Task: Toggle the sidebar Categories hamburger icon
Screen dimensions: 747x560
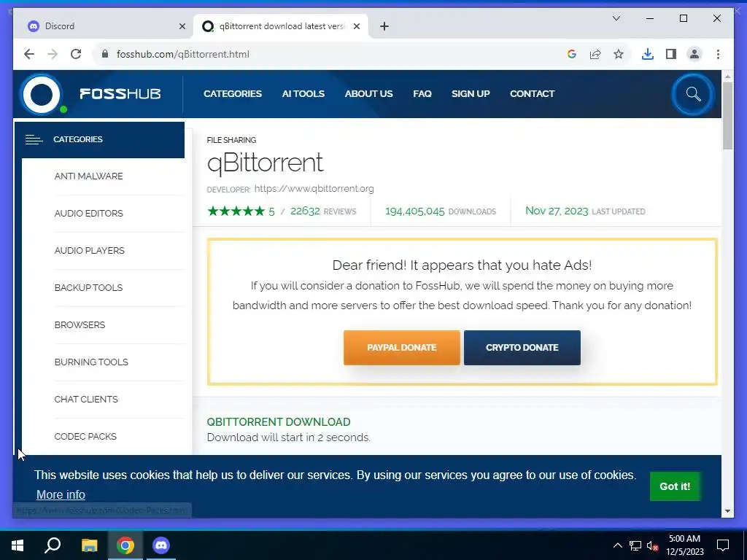Action: click(x=34, y=139)
